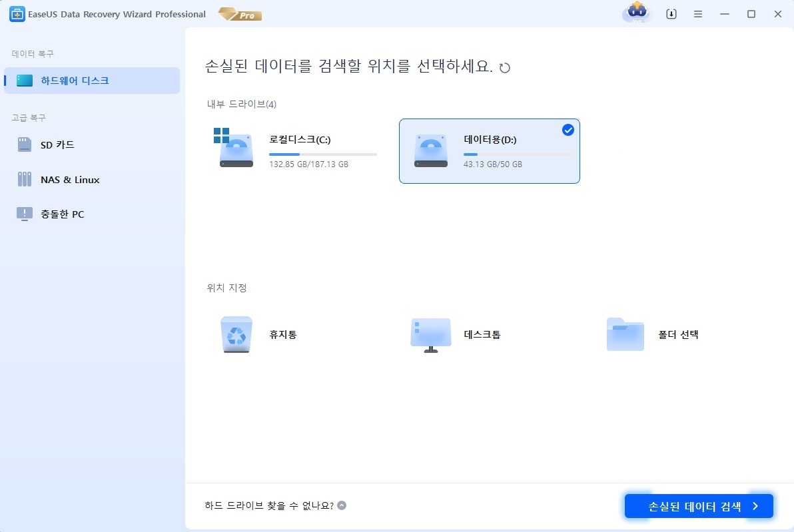This screenshot has width=794, height=532.
Task: Open 충돌한 PC recovery option
Action: (62, 214)
